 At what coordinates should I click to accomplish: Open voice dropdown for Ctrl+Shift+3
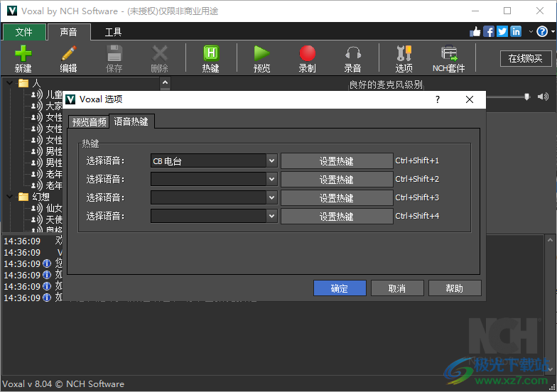pyautogui.click(x=271, y=197)
